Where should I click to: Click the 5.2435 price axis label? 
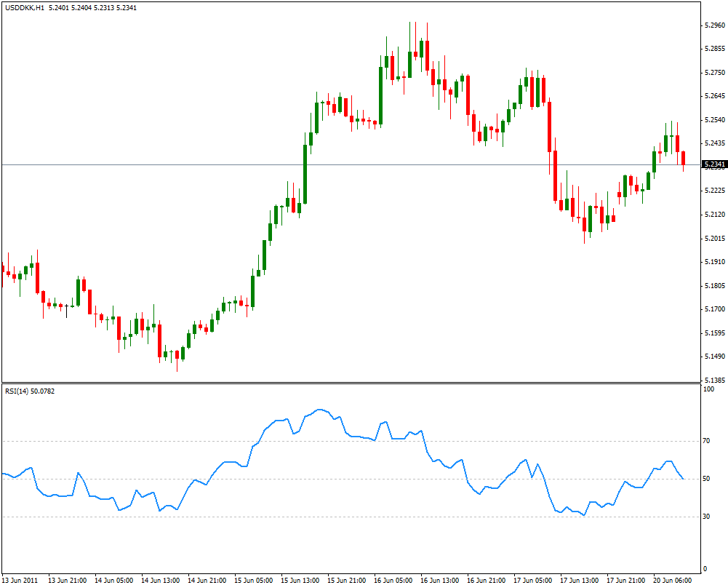[x=714, y=143]
